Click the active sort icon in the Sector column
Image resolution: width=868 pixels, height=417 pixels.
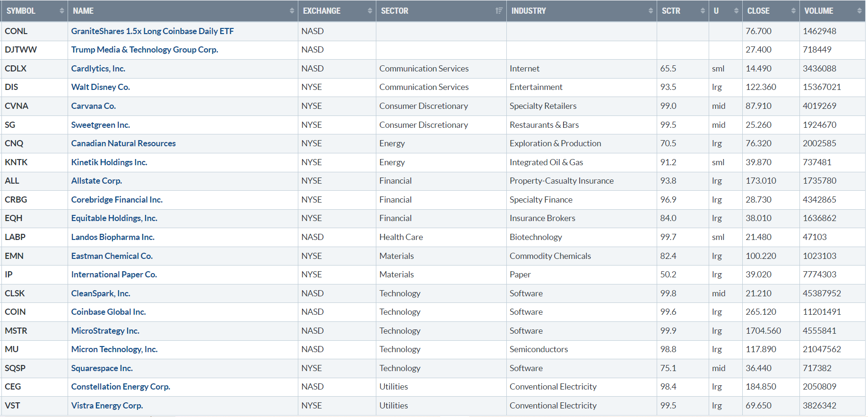[499, 11]
